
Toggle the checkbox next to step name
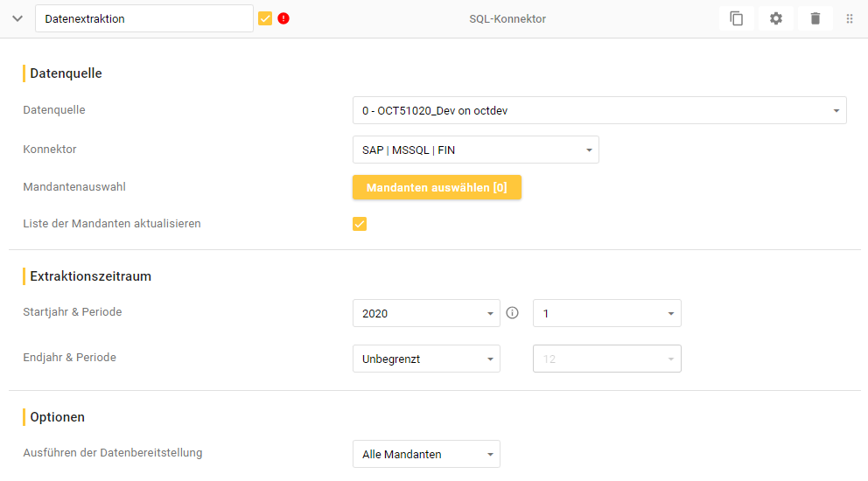click(265, 18)
